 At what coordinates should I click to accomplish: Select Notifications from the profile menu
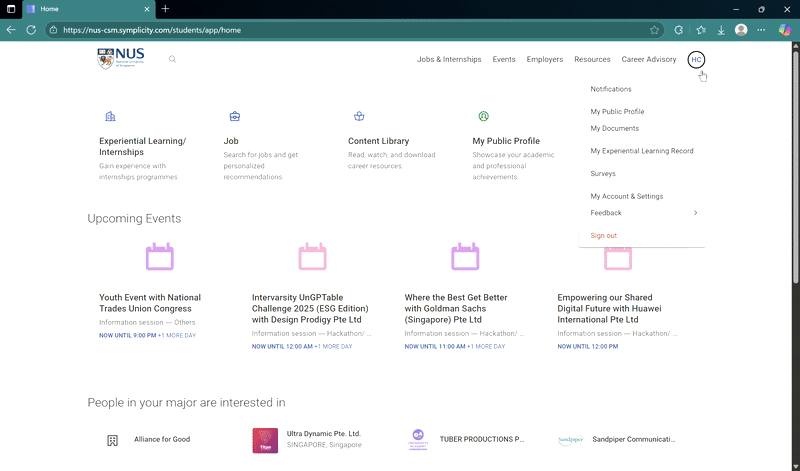611,89
